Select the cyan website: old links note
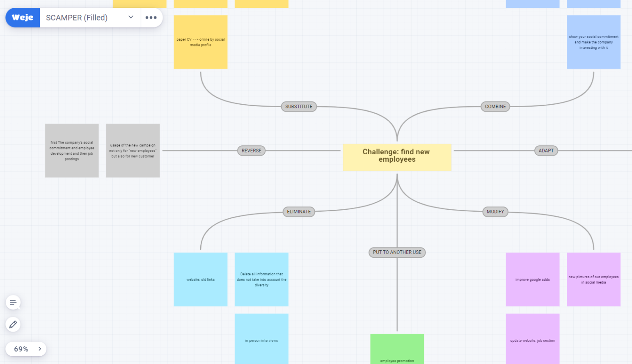 (x=200, y=279)
